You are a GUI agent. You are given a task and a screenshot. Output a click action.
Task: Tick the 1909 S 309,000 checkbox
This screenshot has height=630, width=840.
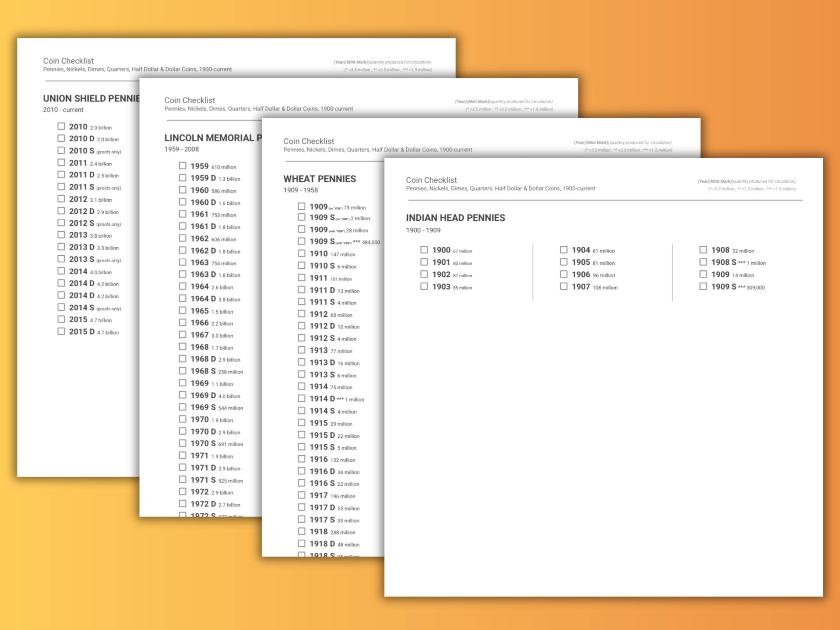click(703, 286)
